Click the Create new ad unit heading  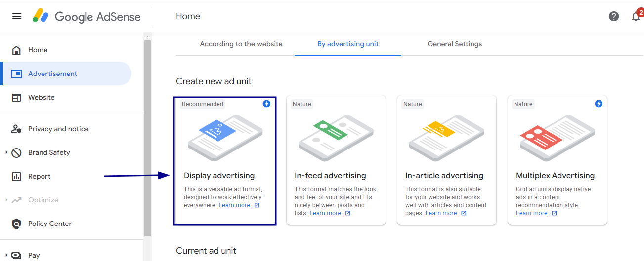coord(214,81)
